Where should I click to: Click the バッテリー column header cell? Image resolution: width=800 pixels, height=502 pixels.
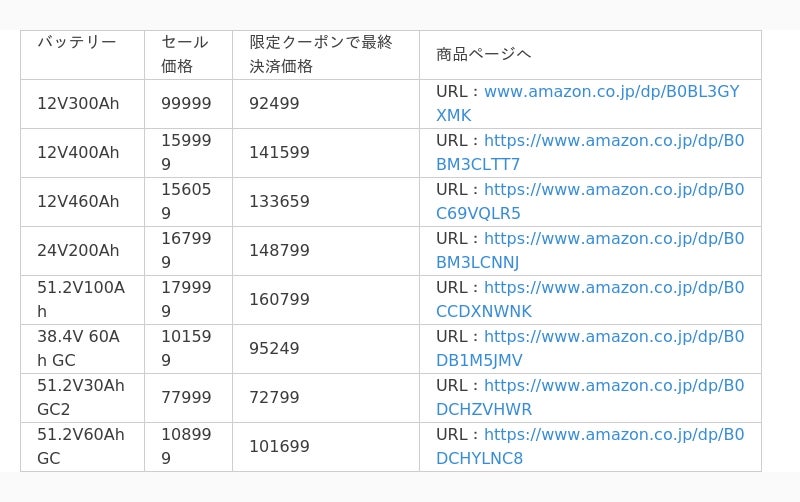(77, 42)
